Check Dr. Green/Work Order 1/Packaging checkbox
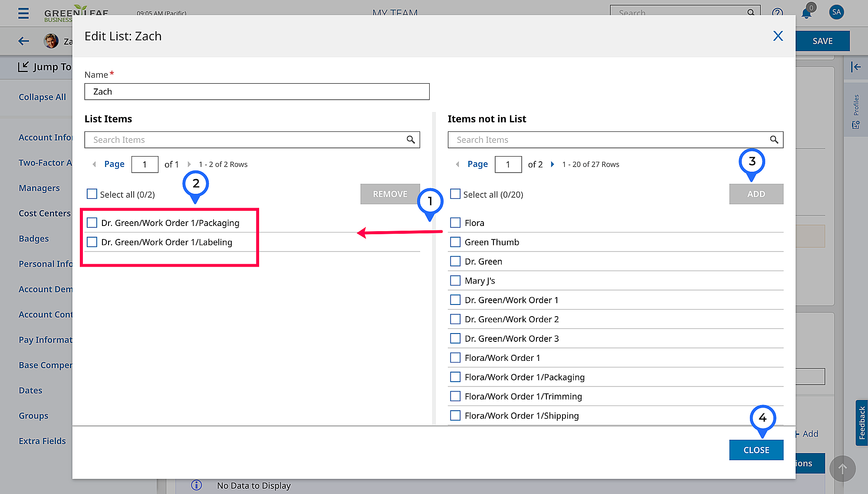 coord(92,223)
